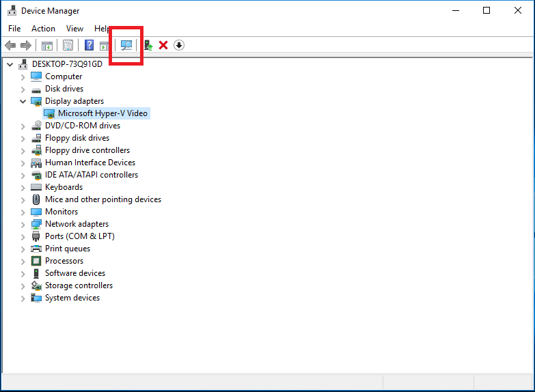This screenshot has width=535, height=392.
Task: Click the Human Interface Devices icon
Action: click(x=36, y=163)
